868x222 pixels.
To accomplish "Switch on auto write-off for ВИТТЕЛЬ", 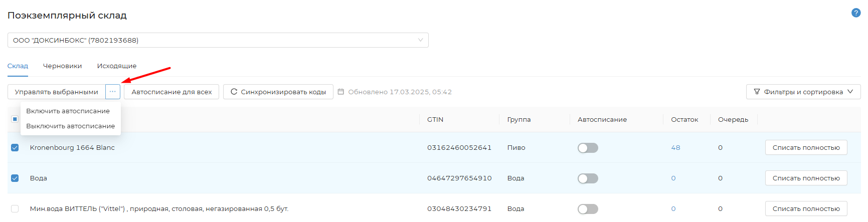I will point(588,209).
